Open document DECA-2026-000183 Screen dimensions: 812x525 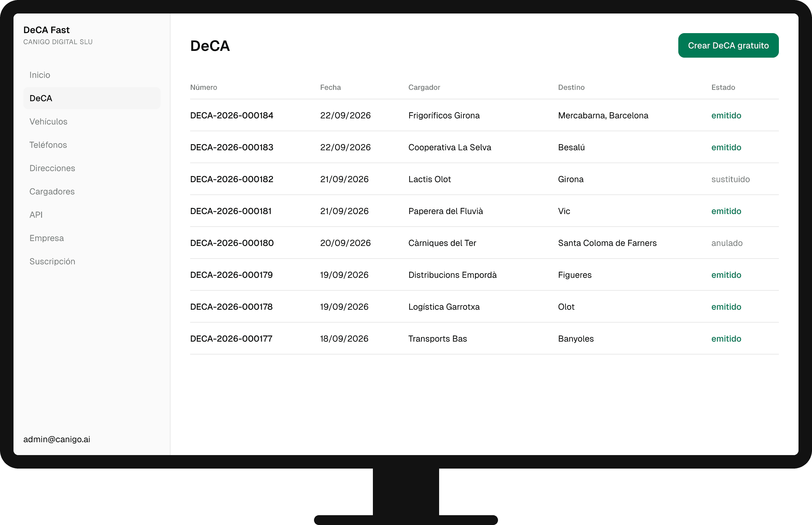coord(232,147)
